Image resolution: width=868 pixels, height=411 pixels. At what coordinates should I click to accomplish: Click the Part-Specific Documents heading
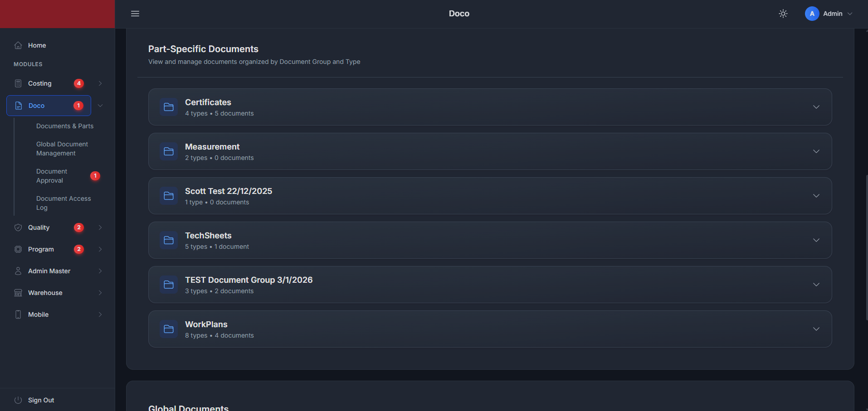(203, 49)
